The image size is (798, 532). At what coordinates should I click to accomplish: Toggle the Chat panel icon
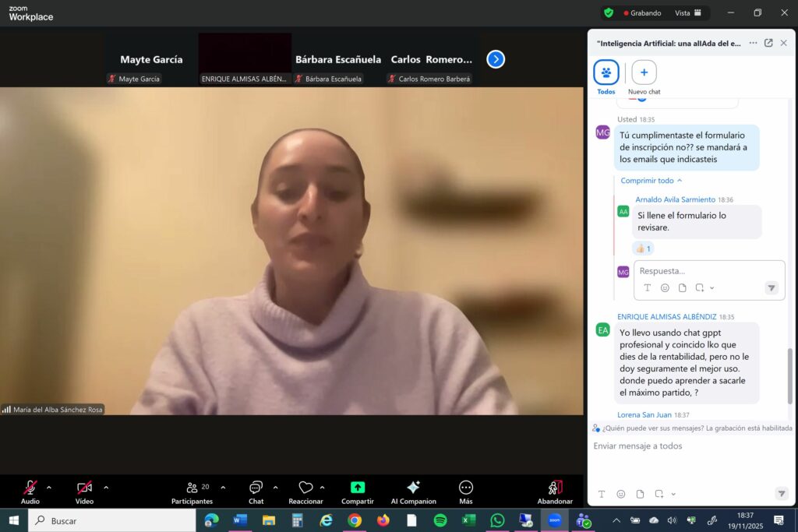coord(256,488)
